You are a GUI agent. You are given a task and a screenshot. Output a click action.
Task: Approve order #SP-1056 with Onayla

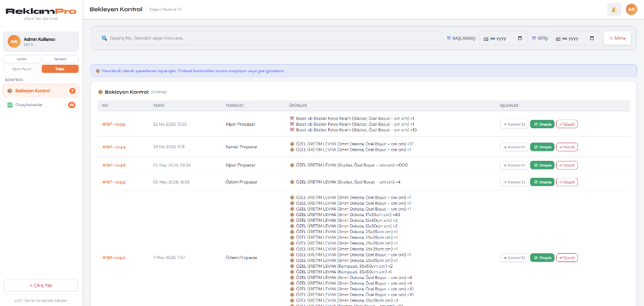[x=542, y=258]
